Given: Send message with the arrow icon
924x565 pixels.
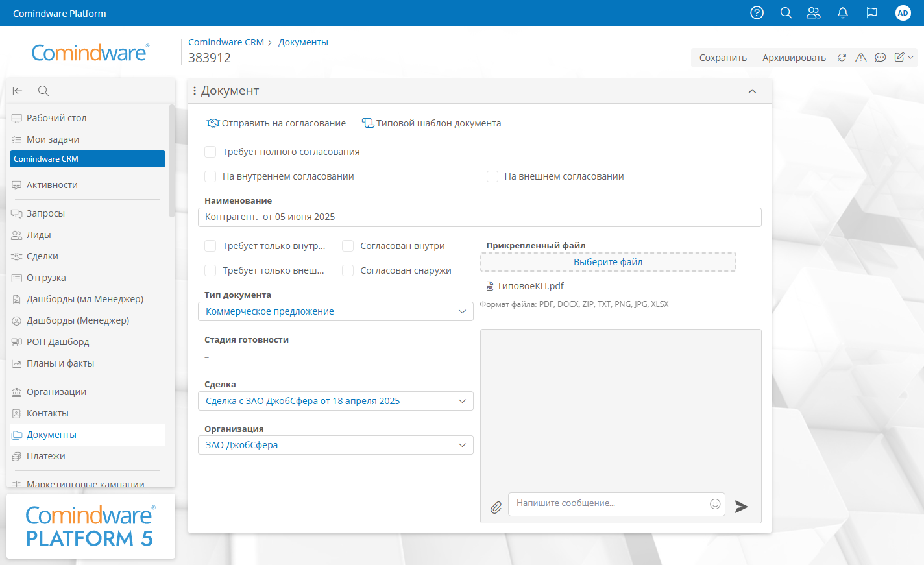Looking at the screenshot, I should tap(741, 507).
